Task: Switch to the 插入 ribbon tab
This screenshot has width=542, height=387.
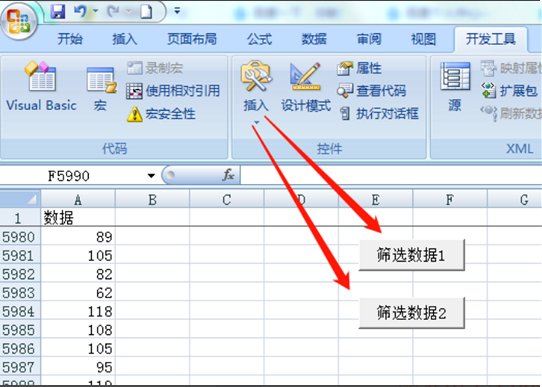Action: (x=124, y=39)
